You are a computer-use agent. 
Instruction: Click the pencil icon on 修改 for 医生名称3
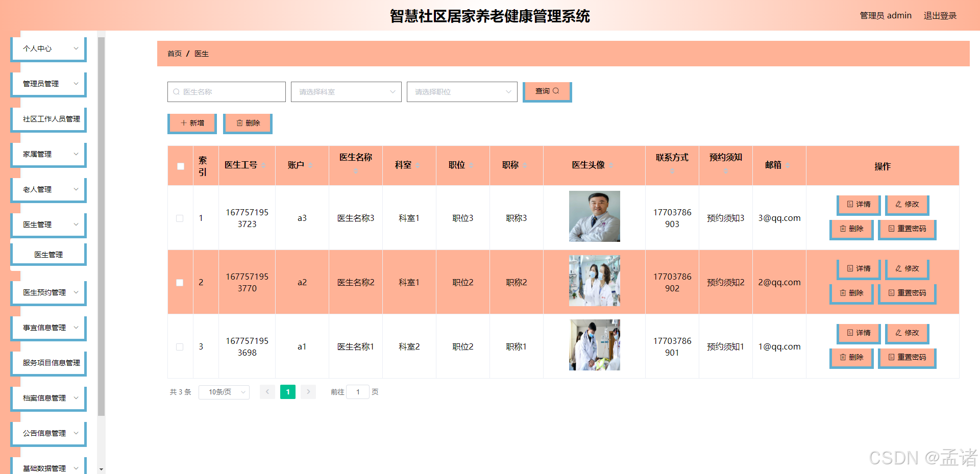click(x=897, y=205)
